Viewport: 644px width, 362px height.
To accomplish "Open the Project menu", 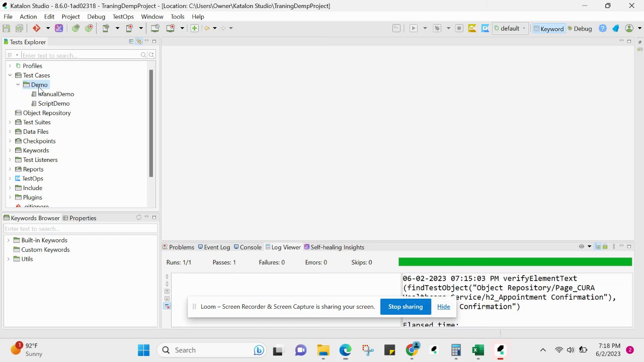I will point(70,17).
